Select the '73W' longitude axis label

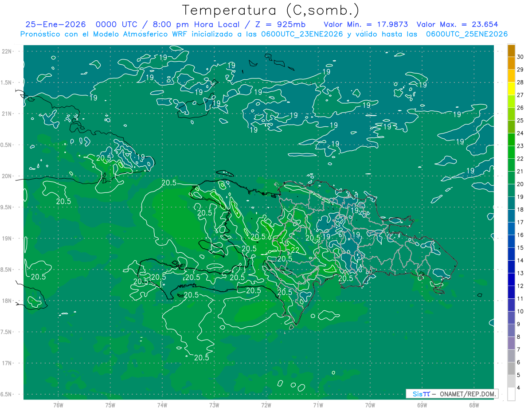(x=214, y=405)
